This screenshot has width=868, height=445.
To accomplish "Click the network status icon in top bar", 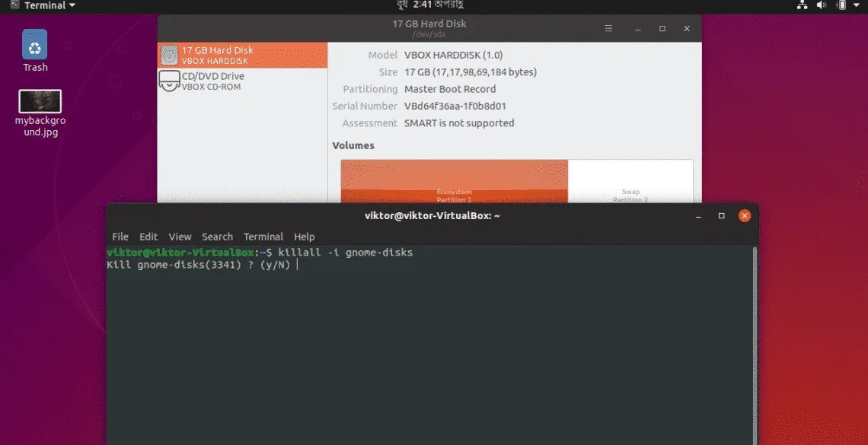I will (802, 5).
